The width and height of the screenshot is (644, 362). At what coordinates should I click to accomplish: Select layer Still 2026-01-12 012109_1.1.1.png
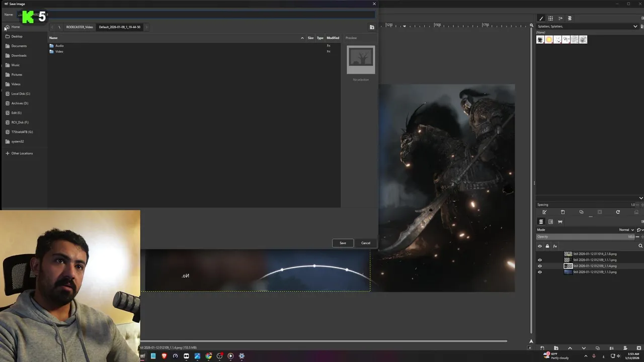coord(595,260)
